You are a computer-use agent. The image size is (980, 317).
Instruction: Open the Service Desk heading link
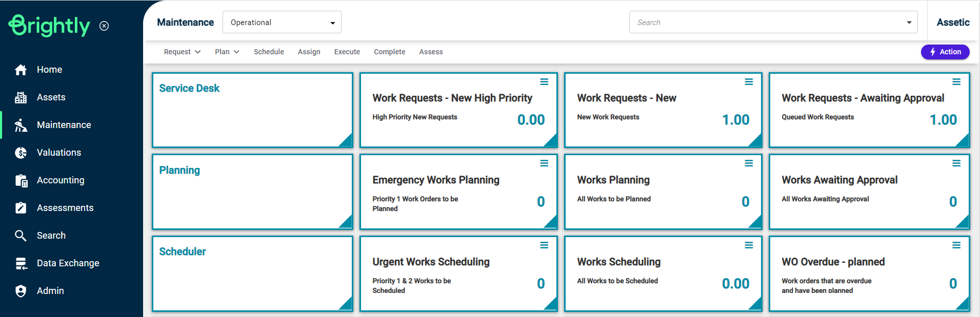coord(189,88)
